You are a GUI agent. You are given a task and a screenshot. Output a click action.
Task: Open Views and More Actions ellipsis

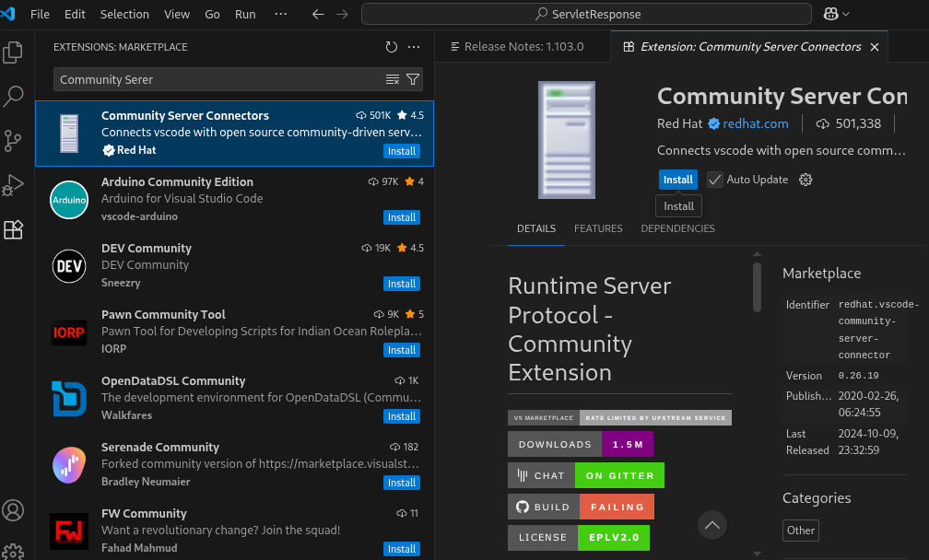point(414,47)
